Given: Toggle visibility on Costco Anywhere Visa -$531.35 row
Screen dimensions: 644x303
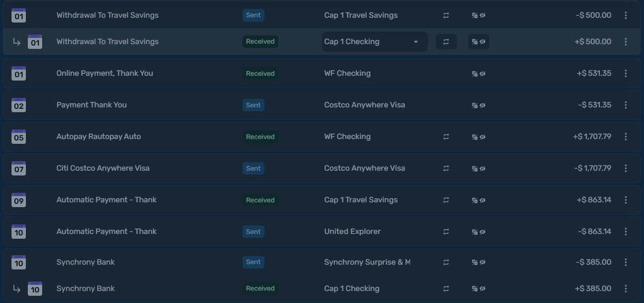Looking at the screenshot, I should coord(479,105).
